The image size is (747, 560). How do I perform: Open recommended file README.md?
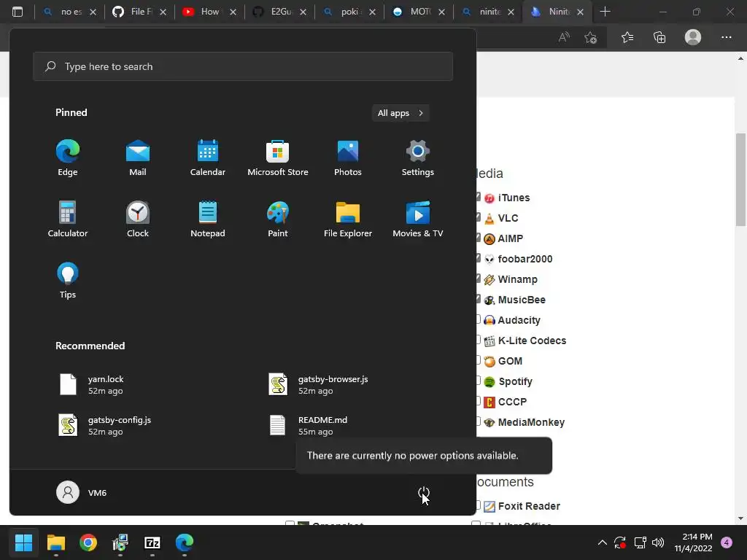click(308, 425)
